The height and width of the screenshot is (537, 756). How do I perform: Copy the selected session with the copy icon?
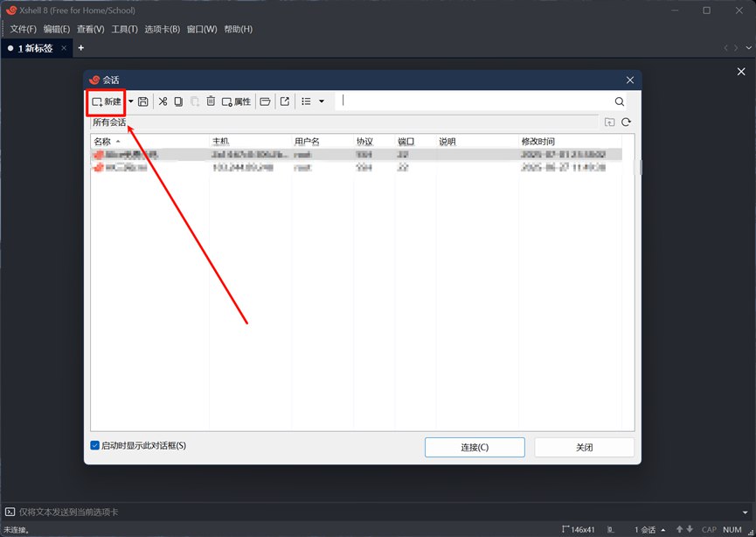click(x=178, y=101)
